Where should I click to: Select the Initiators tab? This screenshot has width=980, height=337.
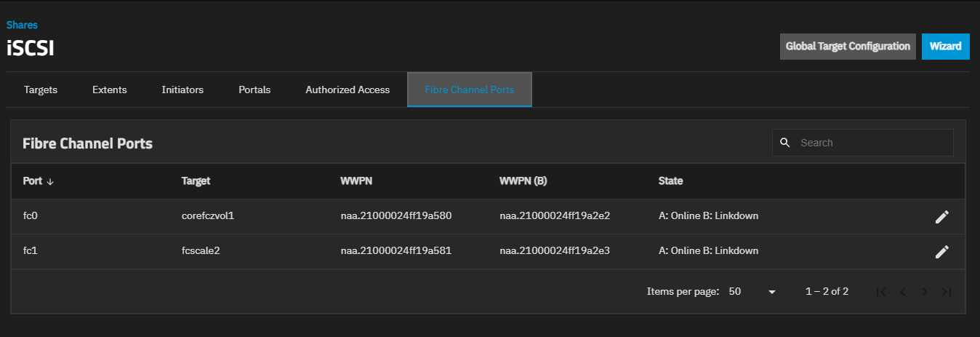[182, 90]
